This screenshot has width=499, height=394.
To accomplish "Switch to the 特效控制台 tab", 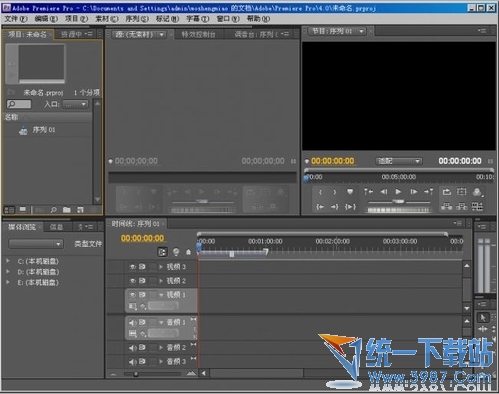I will [x=198, y=34].
